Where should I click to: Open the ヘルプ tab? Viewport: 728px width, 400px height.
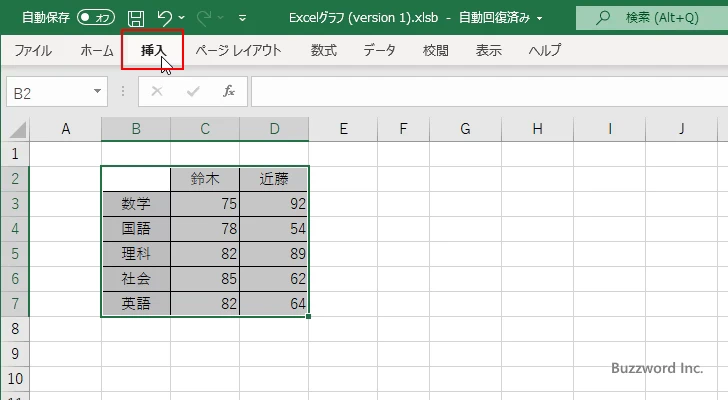pos(545,50)
